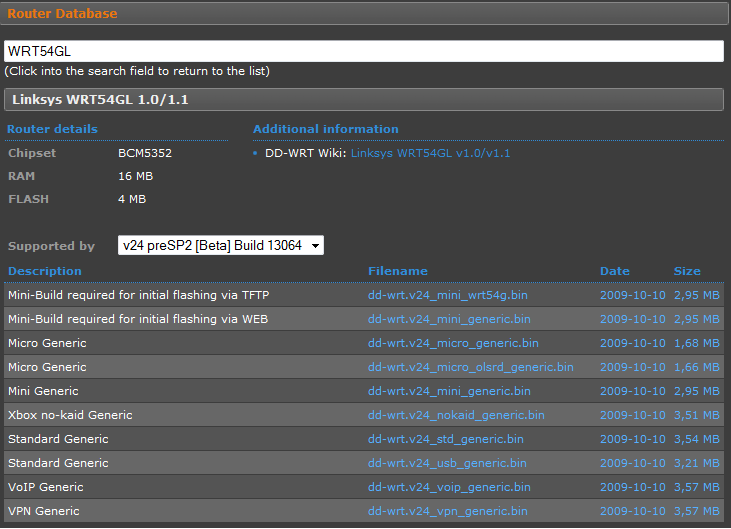Click the Date column header
The height and width of the screenshot is (529, 731).
(x=614, y=271)
